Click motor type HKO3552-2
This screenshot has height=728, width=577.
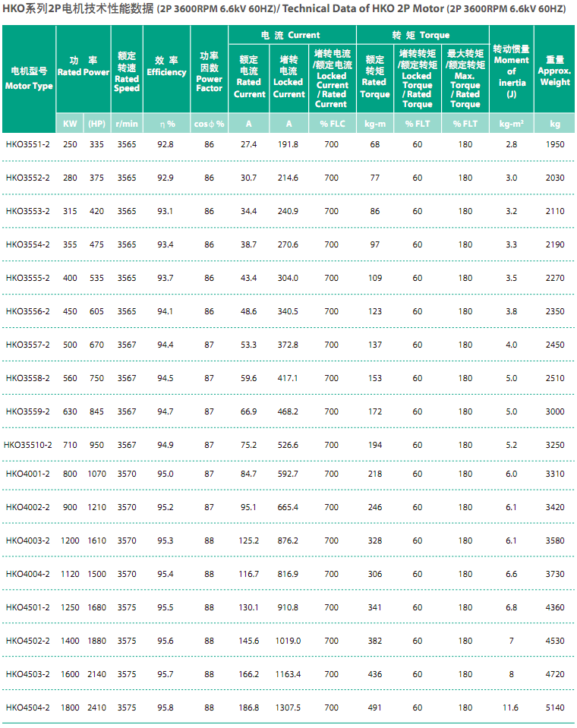[x=28, y=178]
